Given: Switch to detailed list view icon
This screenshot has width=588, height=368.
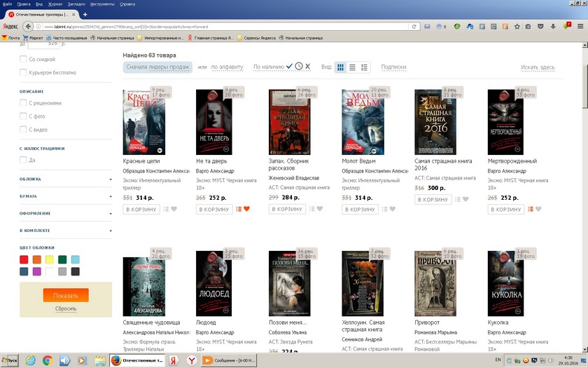Looking at the screenshot, I should 365,67.
